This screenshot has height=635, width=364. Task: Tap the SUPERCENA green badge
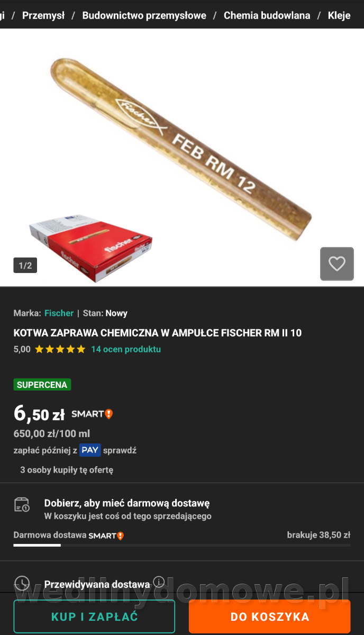pos(42,385)
